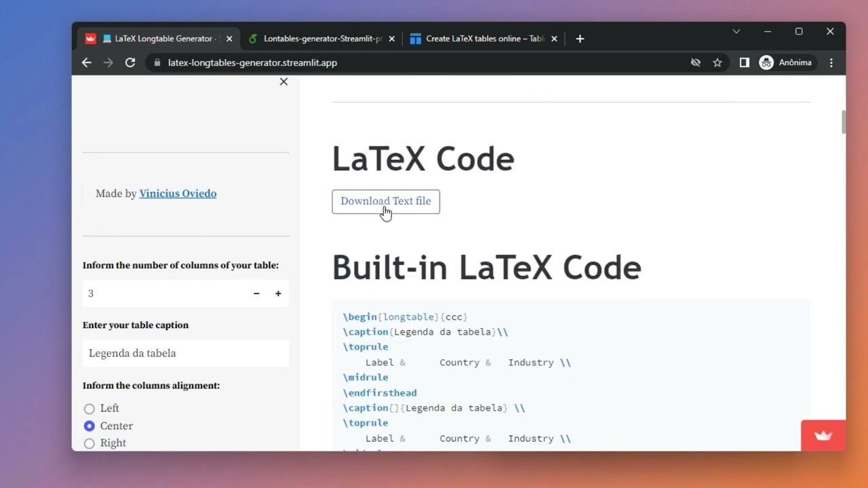Click the number of columns field

click(163, 293)
